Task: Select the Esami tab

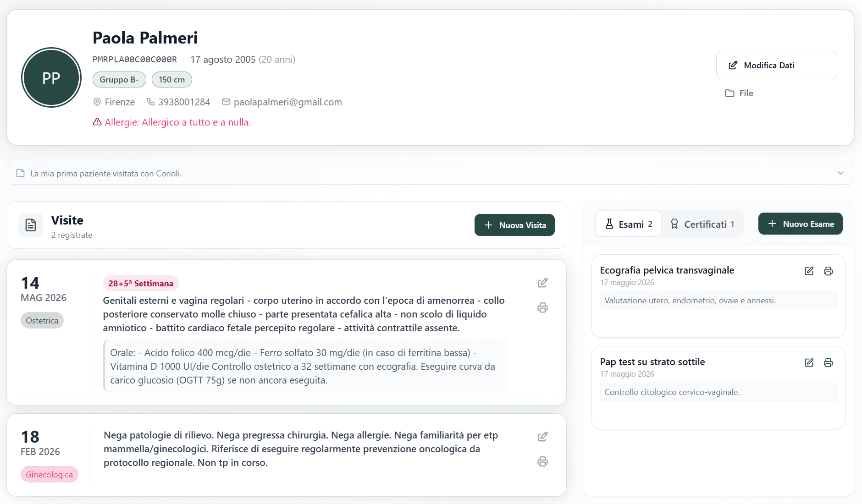Action: click(628, 224)
